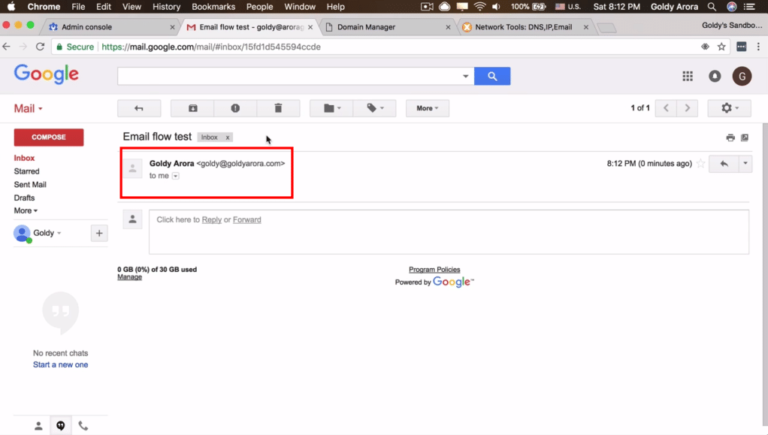Open the Drafts folder
Viewport: 768px width, 435px height.
point(24,198)
